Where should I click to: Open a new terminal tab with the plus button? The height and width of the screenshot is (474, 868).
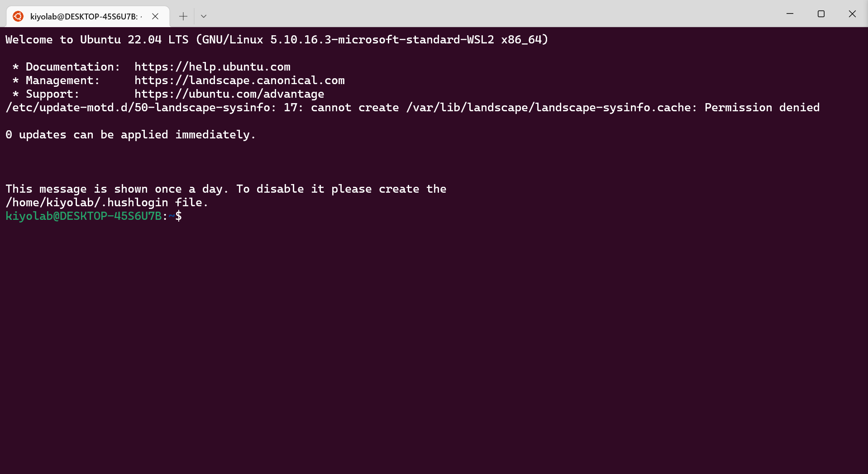pos(183,16)
